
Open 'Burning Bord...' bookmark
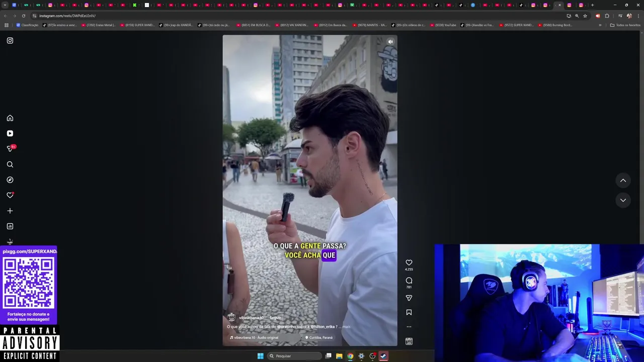point(555,25)
